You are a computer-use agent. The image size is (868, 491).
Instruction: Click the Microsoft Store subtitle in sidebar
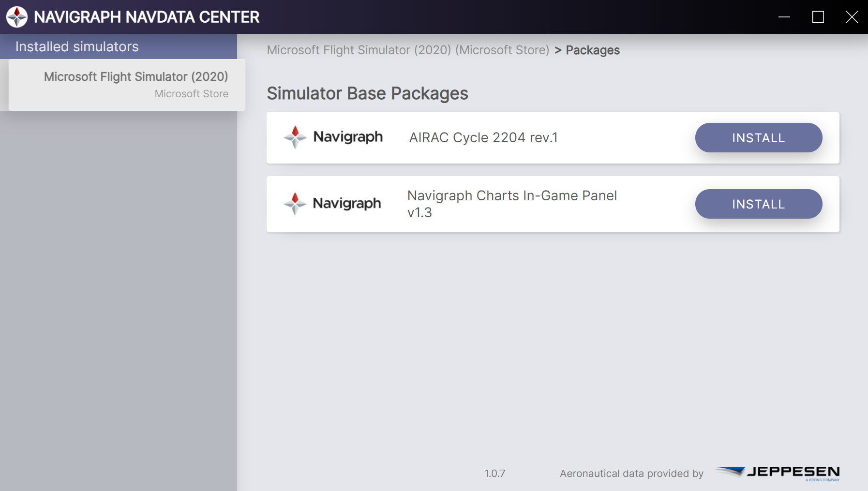click(191, 94)
